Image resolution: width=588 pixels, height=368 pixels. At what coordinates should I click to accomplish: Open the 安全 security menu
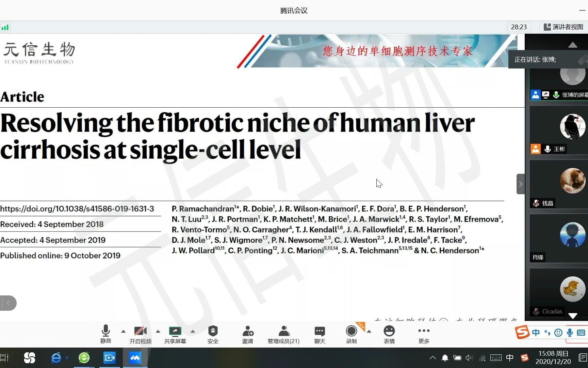[213, 334]
